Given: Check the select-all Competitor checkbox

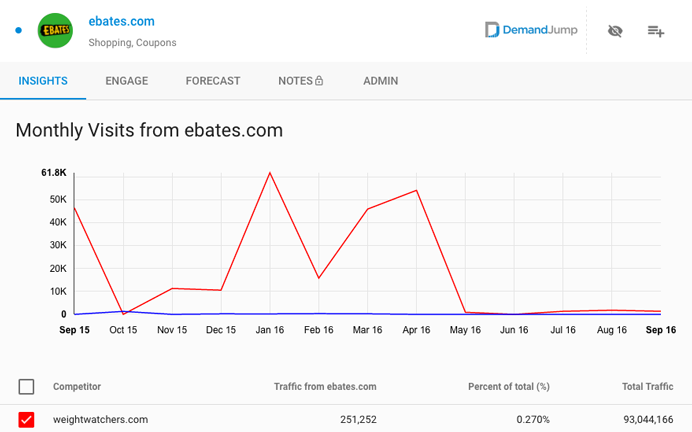Looking at the screenshot, I should point(26,387).
